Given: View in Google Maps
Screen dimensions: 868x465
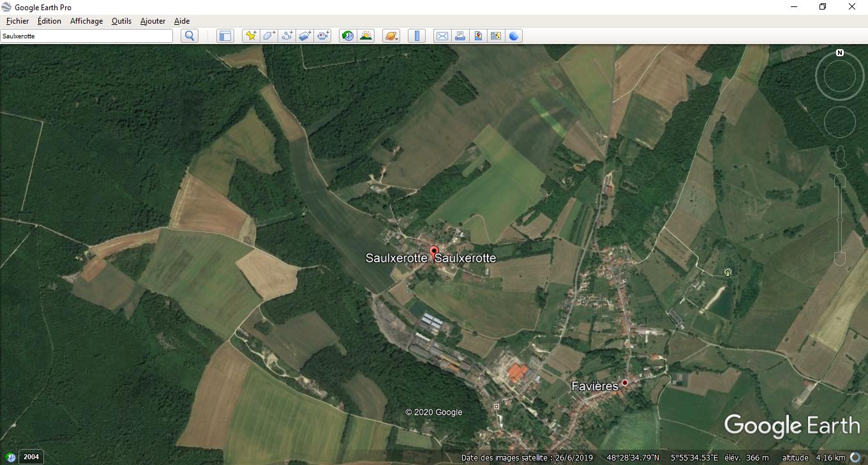Looking at the screenshot, I should (496, 36).
